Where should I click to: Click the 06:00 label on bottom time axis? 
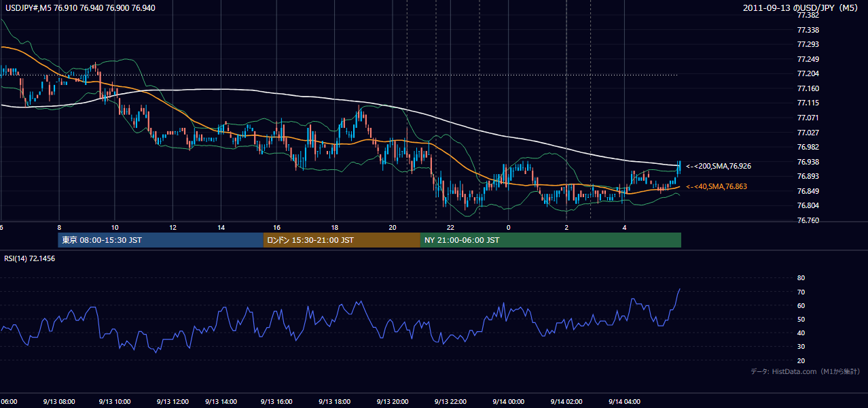coord(8,402)
